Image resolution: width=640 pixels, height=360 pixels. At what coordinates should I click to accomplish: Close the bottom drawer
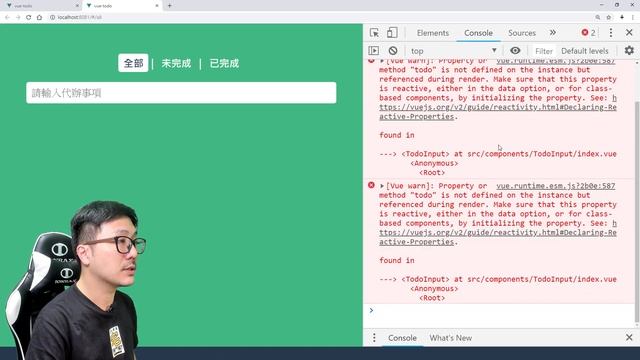[629, 338]
